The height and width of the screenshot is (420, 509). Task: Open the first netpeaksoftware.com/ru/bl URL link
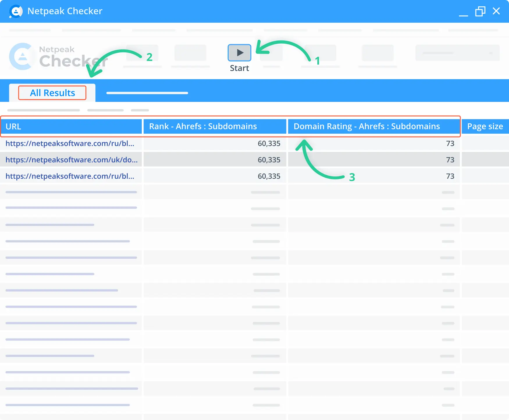click(70, 143)
